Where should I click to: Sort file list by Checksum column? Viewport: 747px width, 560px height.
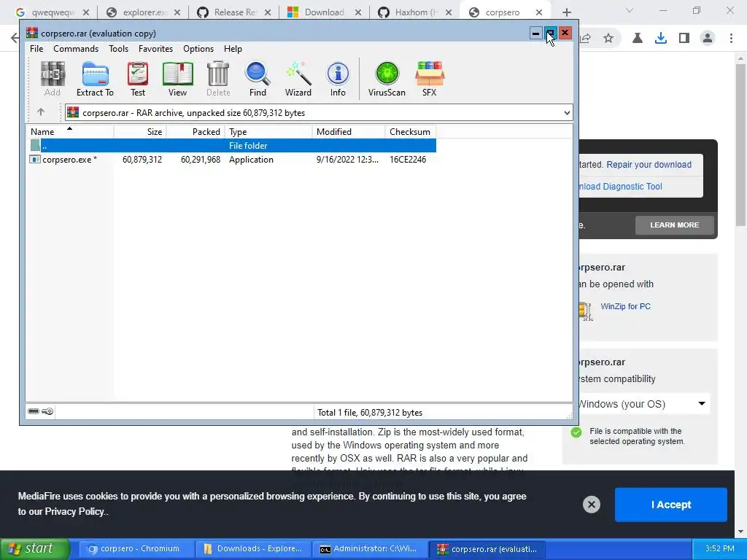pyautogui.click(x=411, y=131)
